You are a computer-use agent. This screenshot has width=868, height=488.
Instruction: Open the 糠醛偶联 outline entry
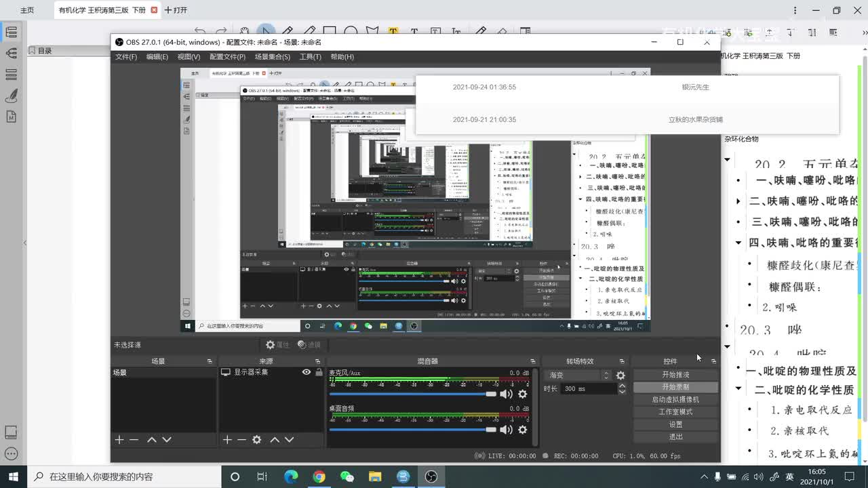click(794, 287)
